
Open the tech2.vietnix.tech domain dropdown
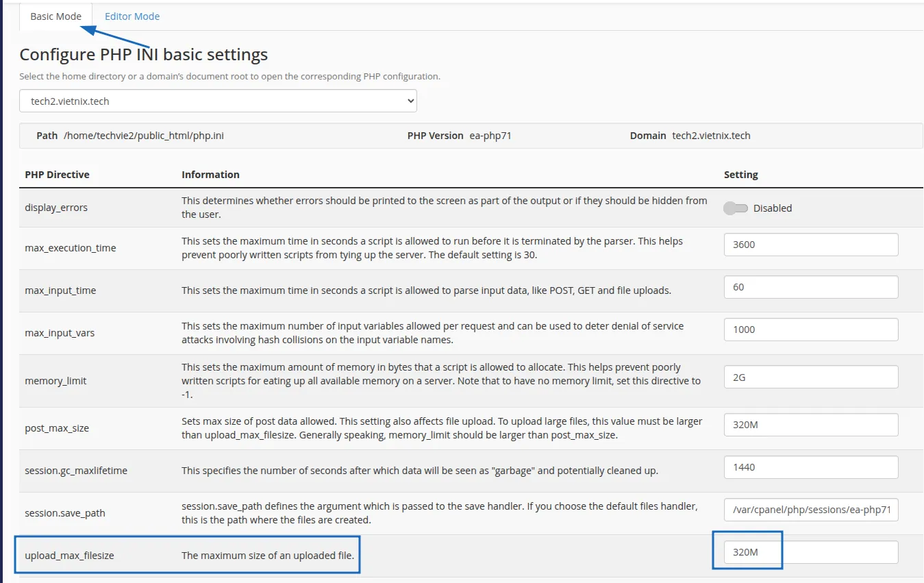point(218,101)
